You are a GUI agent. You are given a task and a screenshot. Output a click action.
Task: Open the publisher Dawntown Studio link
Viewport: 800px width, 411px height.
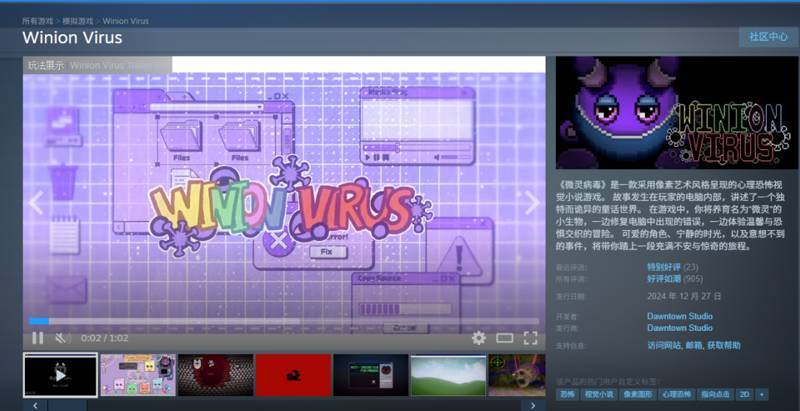click(x=680, y=328)
